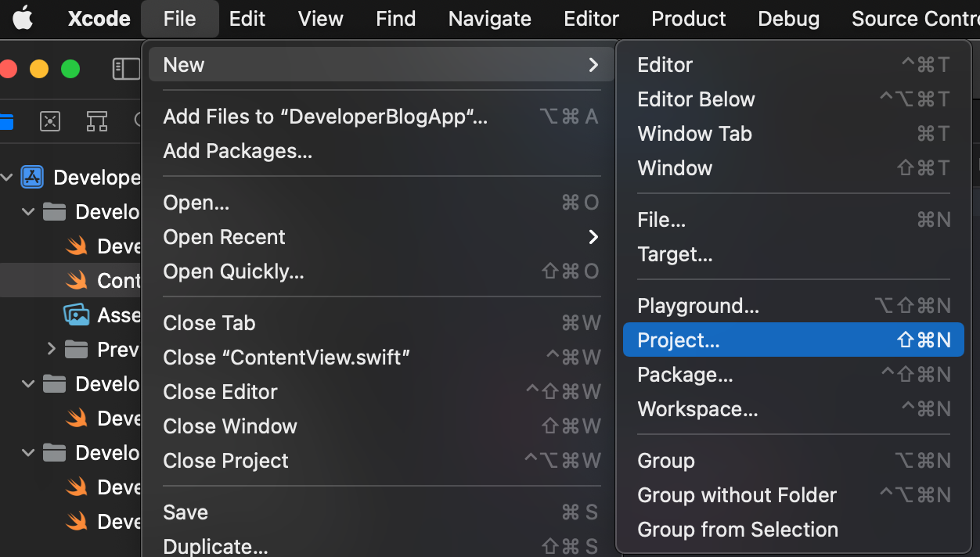This screenshot has width=980, height=557.
Task: Choose Add Files to DeveloperBlogApp
Action: click(380, 117)
